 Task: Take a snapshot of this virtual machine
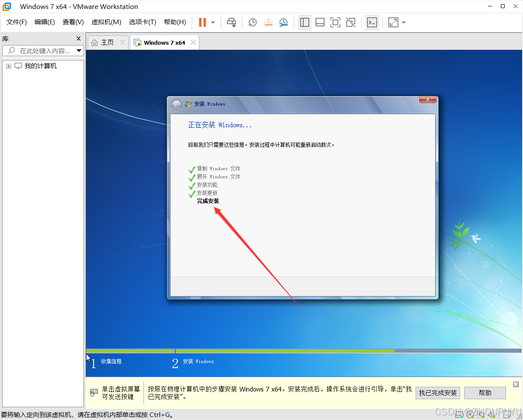[253, 23]
